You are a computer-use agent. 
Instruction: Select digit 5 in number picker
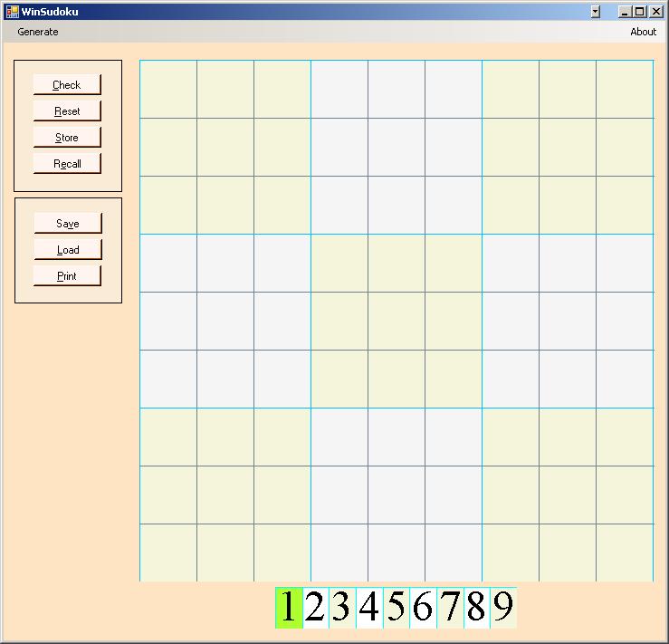coord(396,607)
